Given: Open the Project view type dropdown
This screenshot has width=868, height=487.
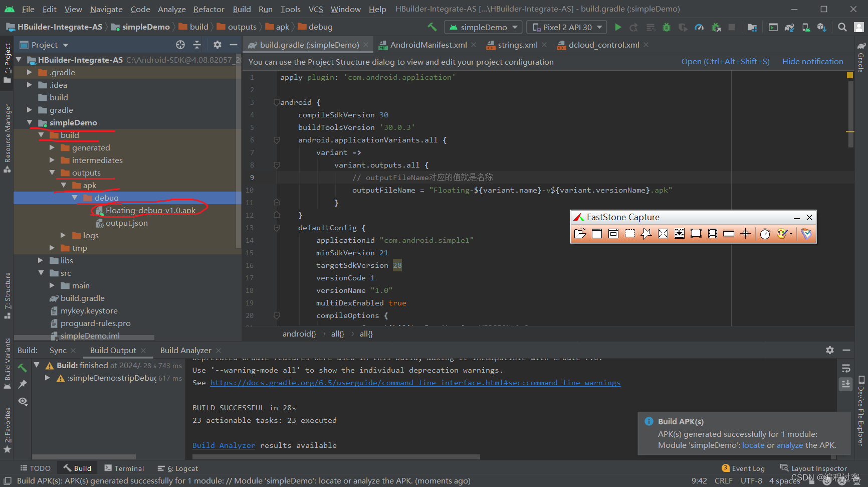Looking at the screenshot, I should [44, 45].
